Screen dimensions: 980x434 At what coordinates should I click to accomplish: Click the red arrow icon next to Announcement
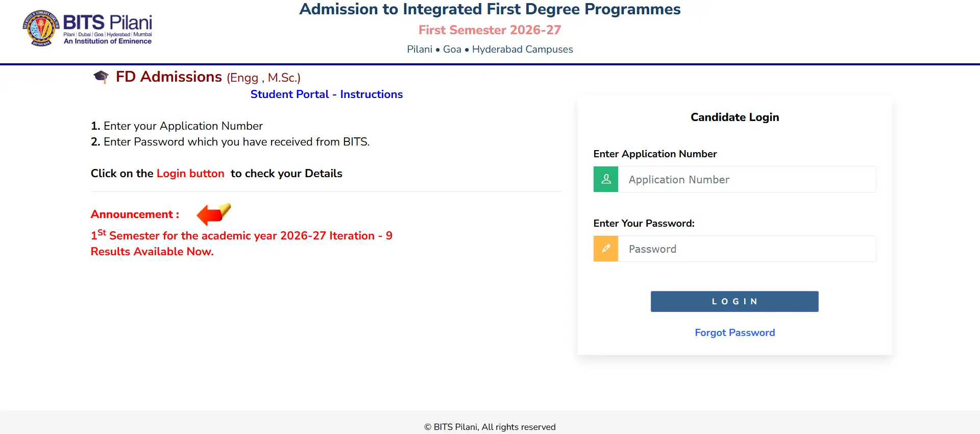pos(214,214)
